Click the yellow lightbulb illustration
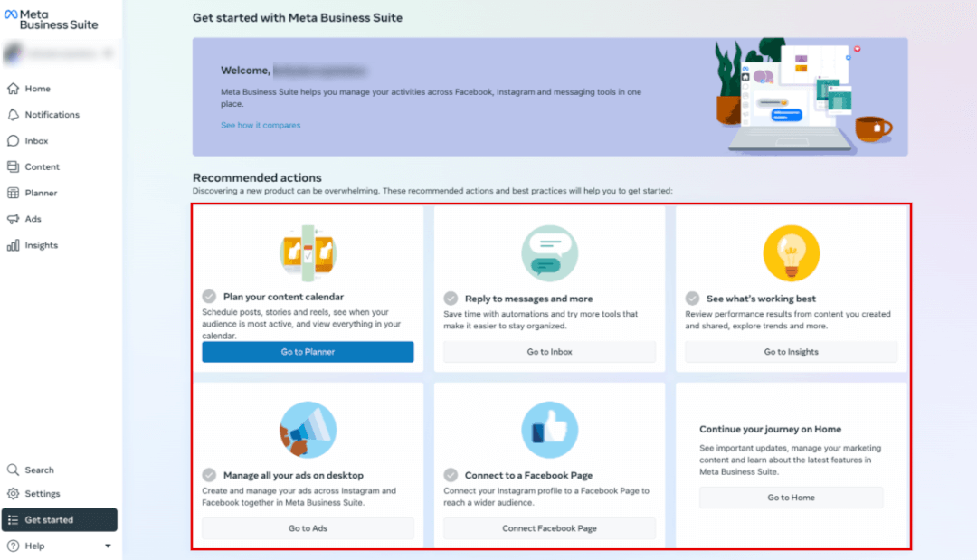Screen dimensions: 977x560 (792, 253)
